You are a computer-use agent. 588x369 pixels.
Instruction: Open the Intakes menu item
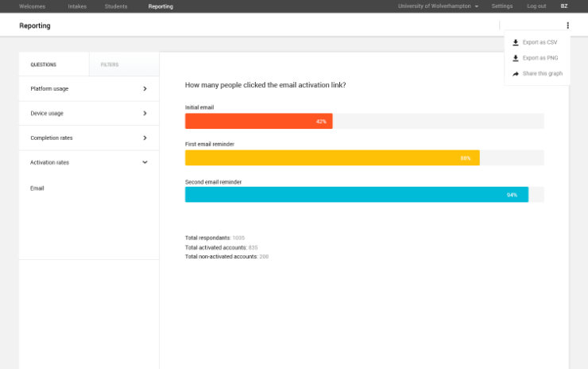(x=77, y=6)
